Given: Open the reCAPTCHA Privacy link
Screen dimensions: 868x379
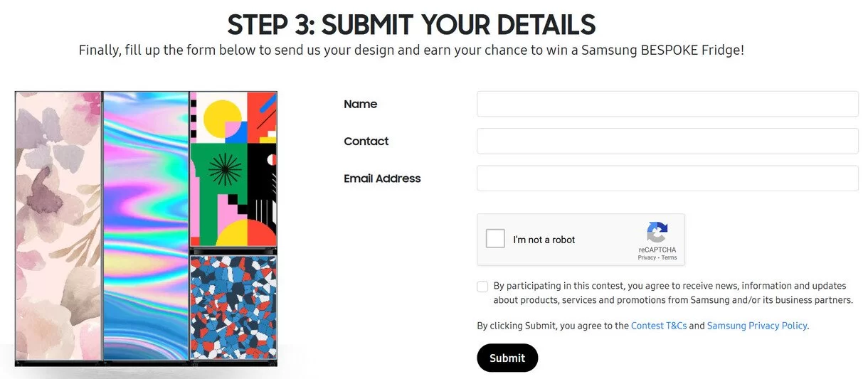Looking at the screenshot, I should 647,257.
